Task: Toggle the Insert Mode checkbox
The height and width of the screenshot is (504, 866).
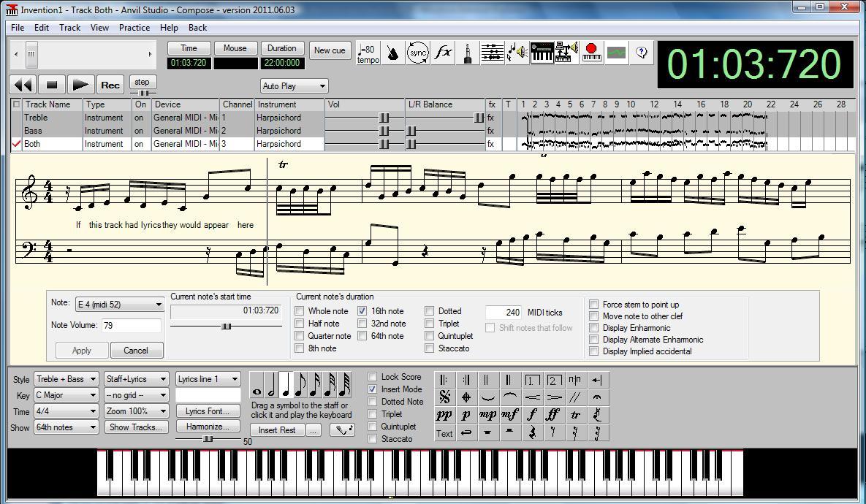Action: tap(373, 389)
